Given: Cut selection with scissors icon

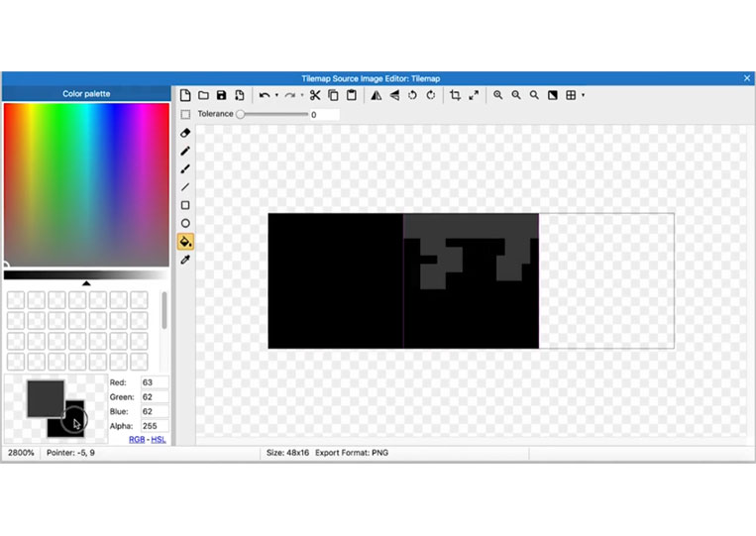Looking at the screenshot, I should click(x=315, y=95).
